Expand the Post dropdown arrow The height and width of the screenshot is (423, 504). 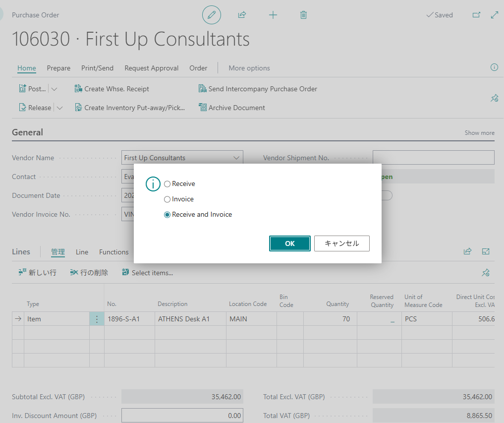pos(55,89)
